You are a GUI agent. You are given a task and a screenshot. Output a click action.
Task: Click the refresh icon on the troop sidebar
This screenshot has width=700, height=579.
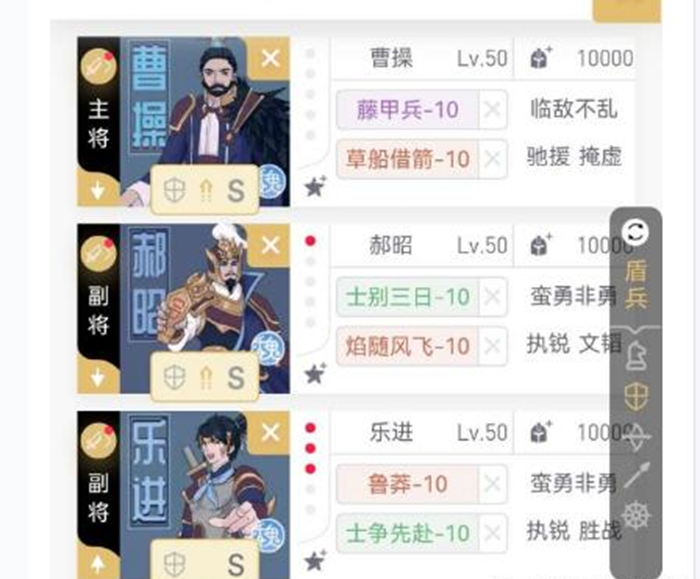click(x=636, y=233)
